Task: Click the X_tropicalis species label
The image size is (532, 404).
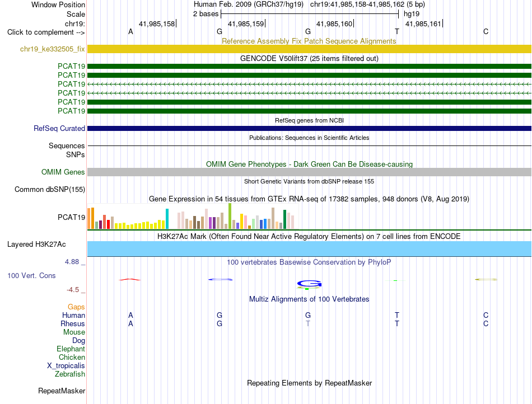Action: (66, 366)
